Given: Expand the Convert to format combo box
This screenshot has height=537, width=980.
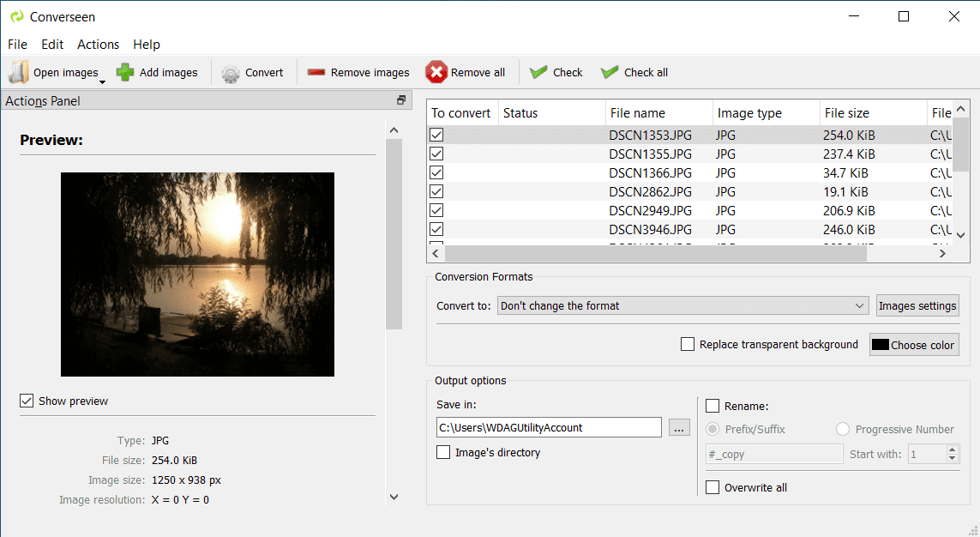Looking at the screenshot, I should 682,305.
